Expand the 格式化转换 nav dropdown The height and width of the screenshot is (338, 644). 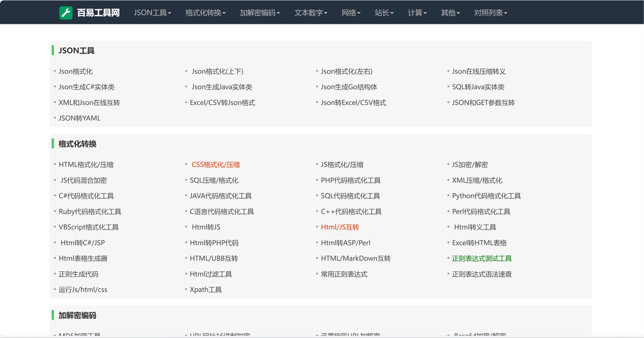[206, 13]
